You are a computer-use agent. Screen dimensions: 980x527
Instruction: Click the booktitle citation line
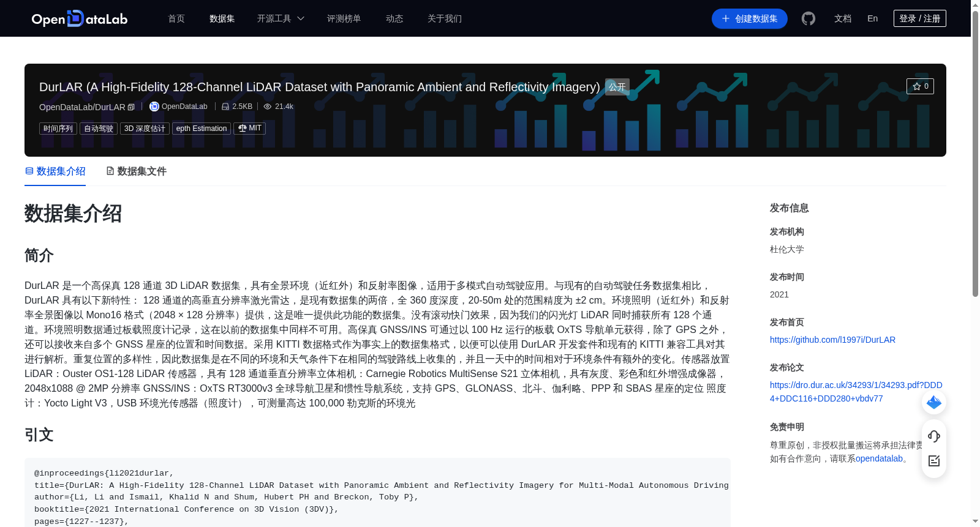tap(186, 509)
